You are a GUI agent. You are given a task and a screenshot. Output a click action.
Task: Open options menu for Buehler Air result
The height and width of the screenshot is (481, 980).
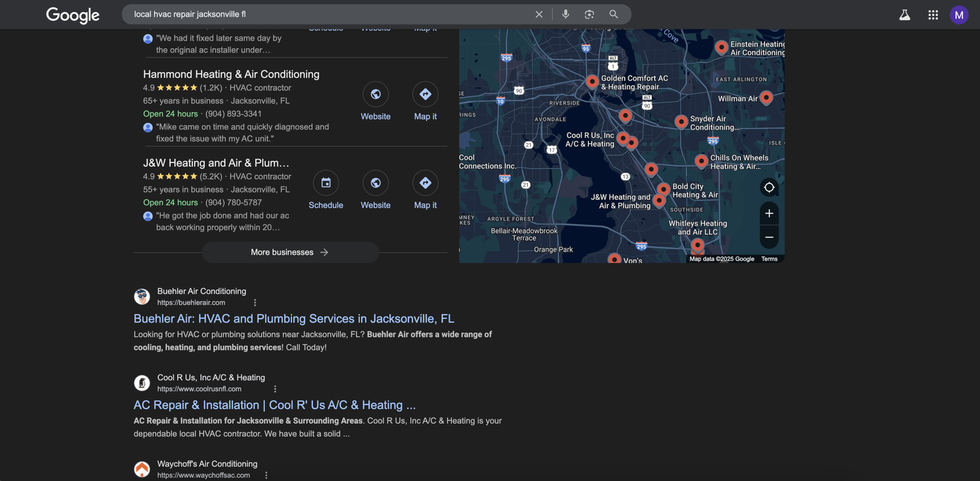(x=255, y=303)
